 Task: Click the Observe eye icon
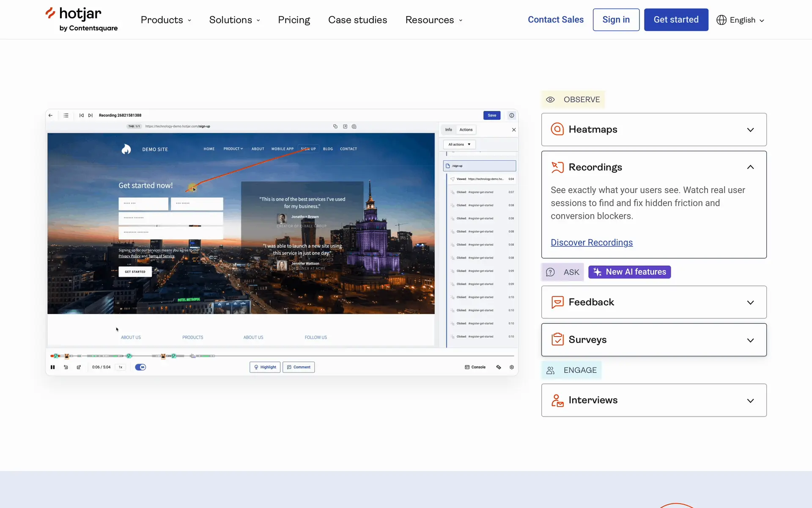(550, 99)
